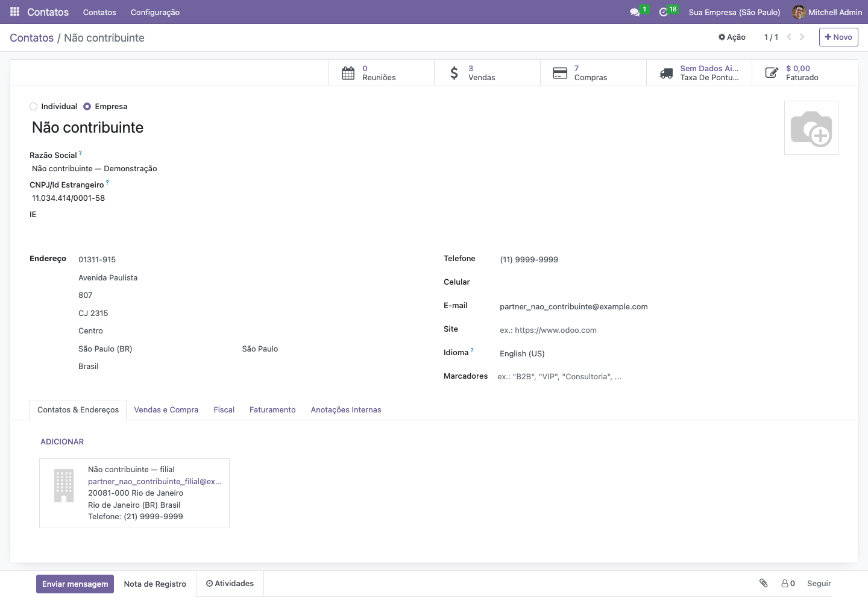Open Mitchell Admin user menu
The image size is (868, 603).
click(827, 12)
